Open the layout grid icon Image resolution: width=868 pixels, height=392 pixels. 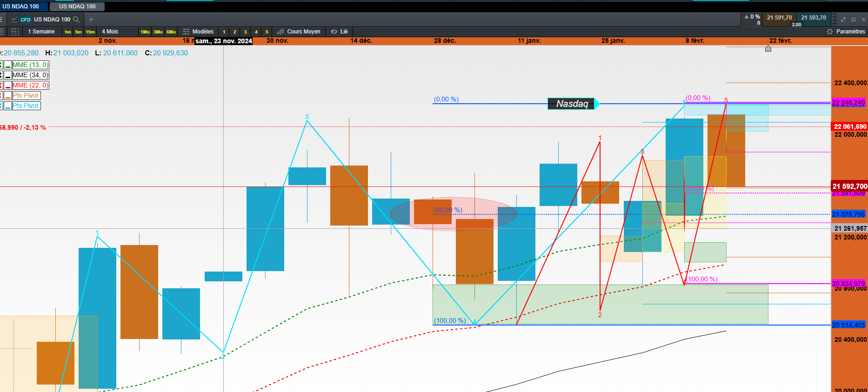(15, 32)
